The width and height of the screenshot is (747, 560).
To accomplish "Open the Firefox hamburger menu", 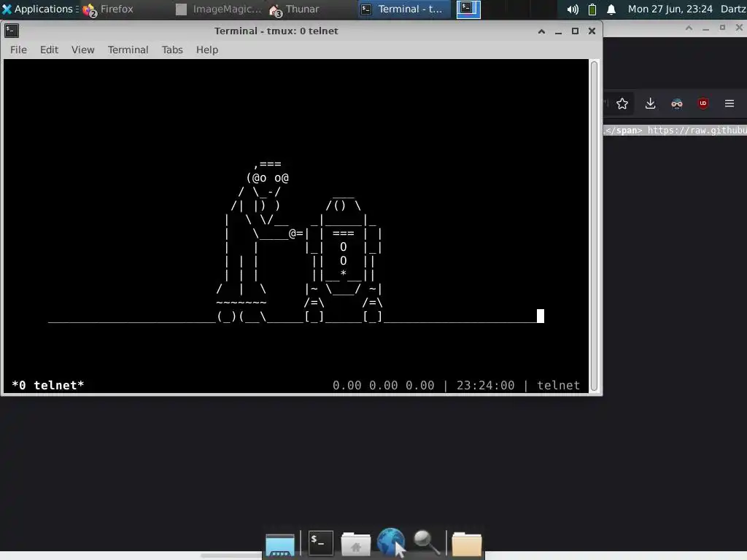I will point(729,104).
